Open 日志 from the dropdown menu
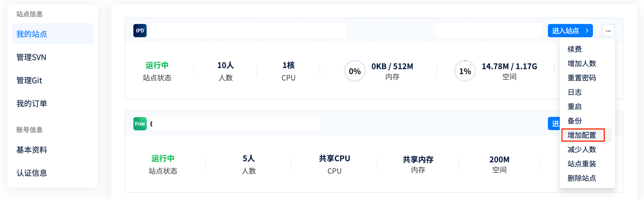This screenshot has width=644, height=199. coord(575,92)
